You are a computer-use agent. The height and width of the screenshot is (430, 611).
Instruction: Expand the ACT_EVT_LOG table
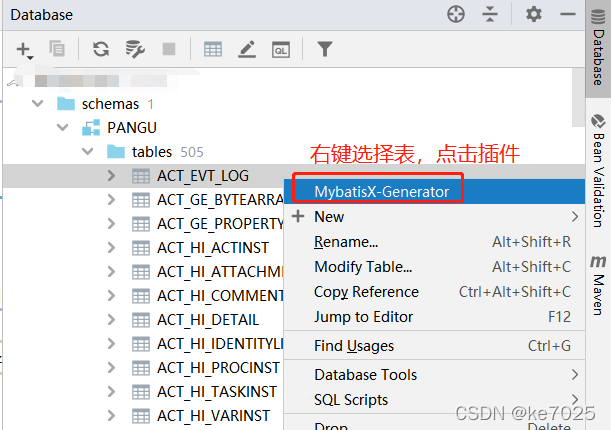111,176
